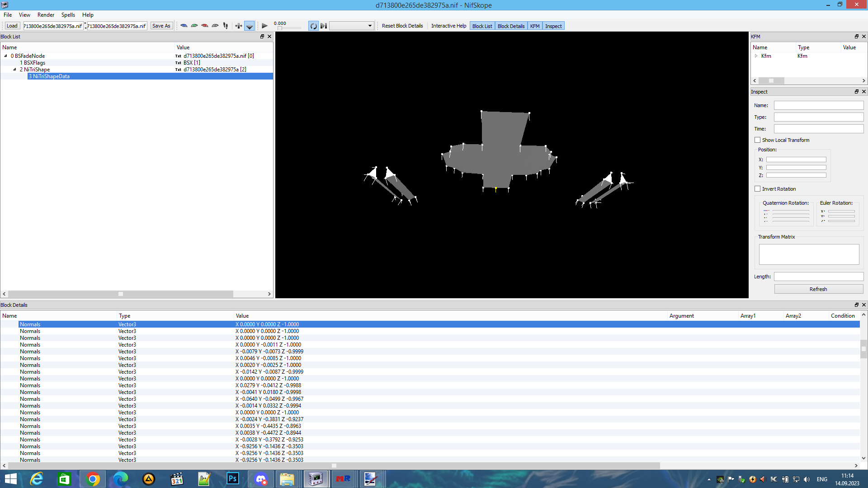The height and width of the screenshot is (488, 868).
Task: Click the footsteps walk icon in toolbar
Action: click(x=225, y=26)
